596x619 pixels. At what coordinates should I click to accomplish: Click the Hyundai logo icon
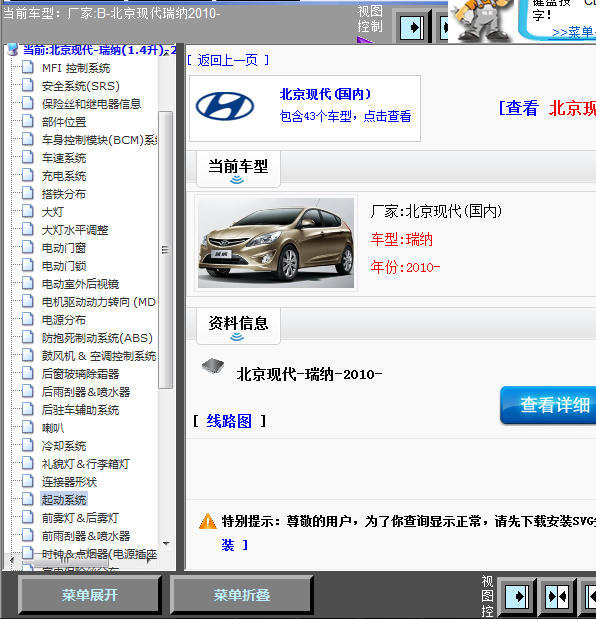225,106
